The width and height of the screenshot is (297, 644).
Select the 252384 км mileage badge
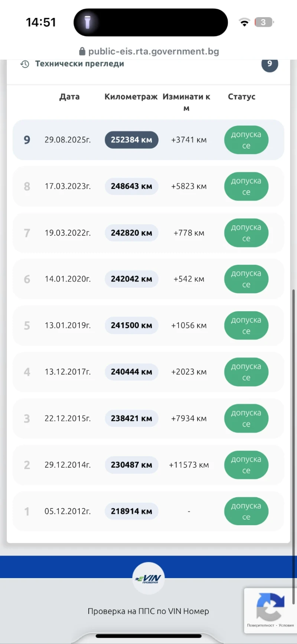point(131,140)
